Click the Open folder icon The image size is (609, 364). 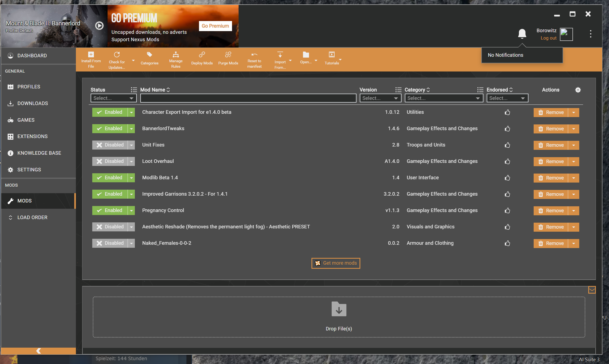click(306, 55)
